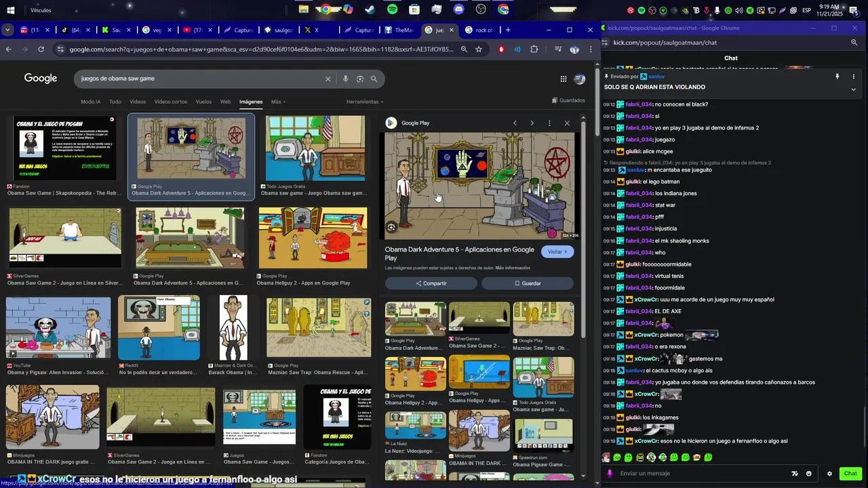Open zoom magnifier in Chrome address bar

[x=464, y=49]
